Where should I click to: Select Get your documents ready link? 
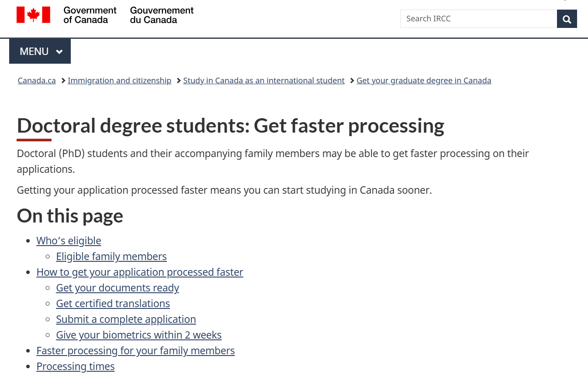pyautogui.click(x=118, y=288)
